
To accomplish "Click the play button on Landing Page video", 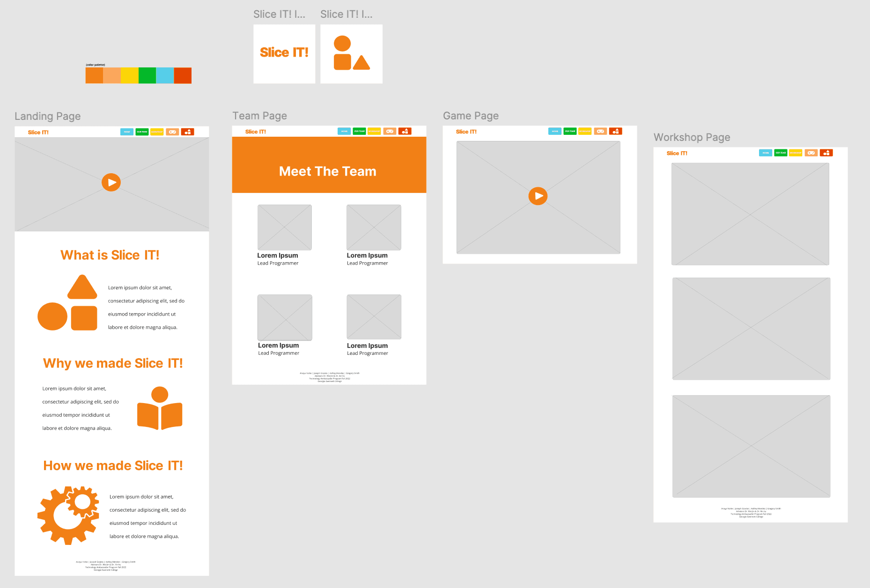I will [111, 183].
